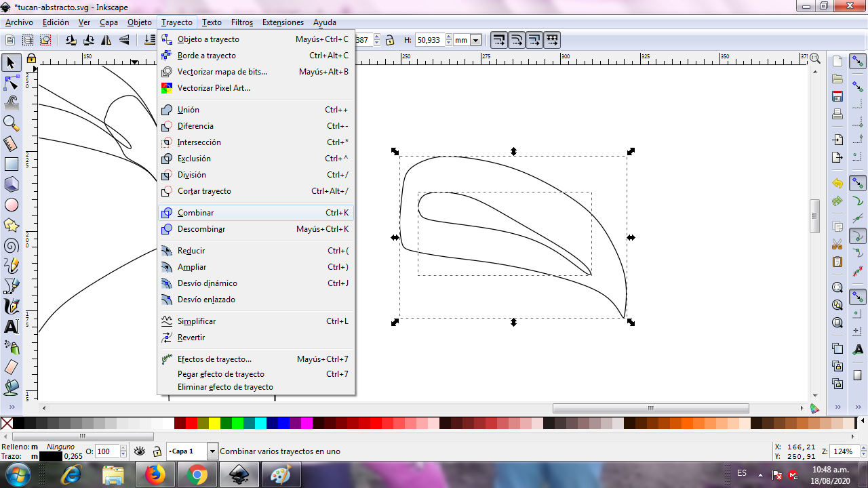
Task: Expand the commands bar overflow chevron
Action: coord(837,407)
